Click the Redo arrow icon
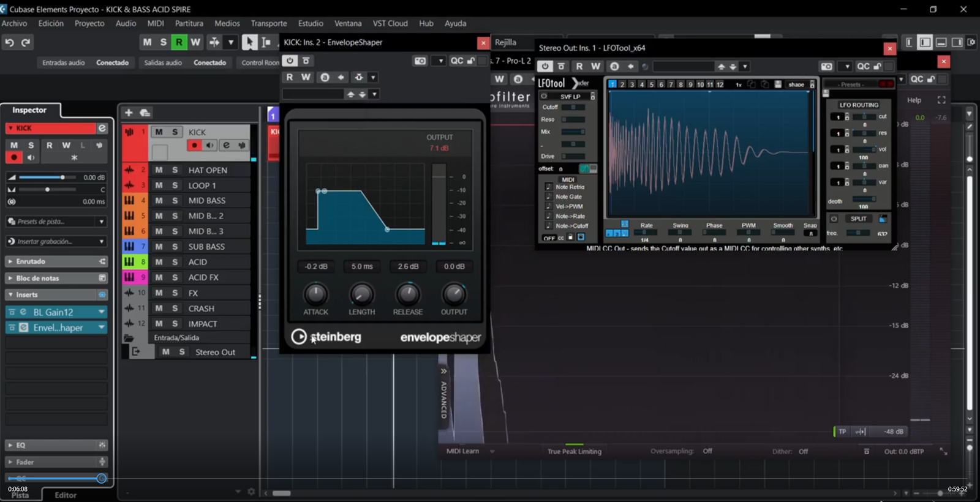 [x=26, y=42]
